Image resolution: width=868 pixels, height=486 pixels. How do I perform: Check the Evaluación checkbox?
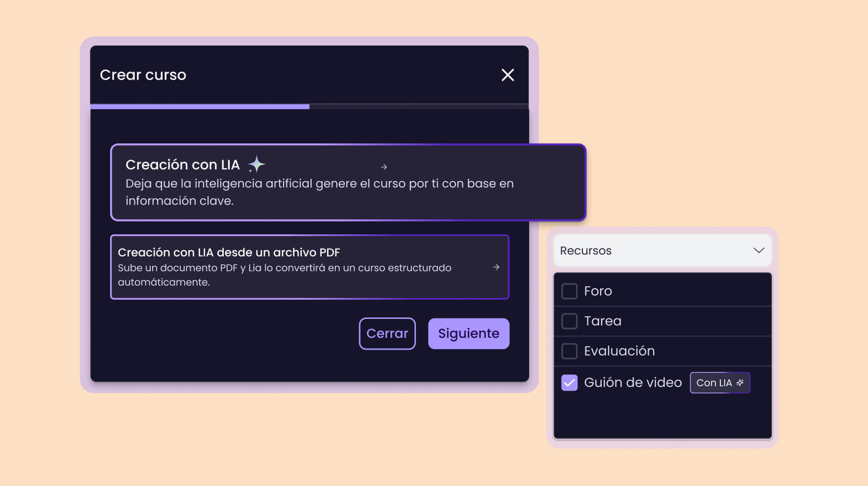coord(569,351)
